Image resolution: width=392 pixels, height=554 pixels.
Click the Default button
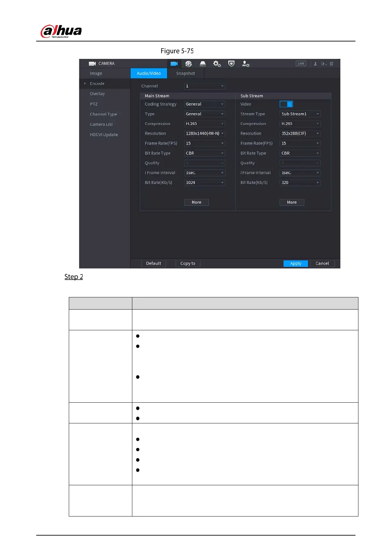click(x=154, y=264)
